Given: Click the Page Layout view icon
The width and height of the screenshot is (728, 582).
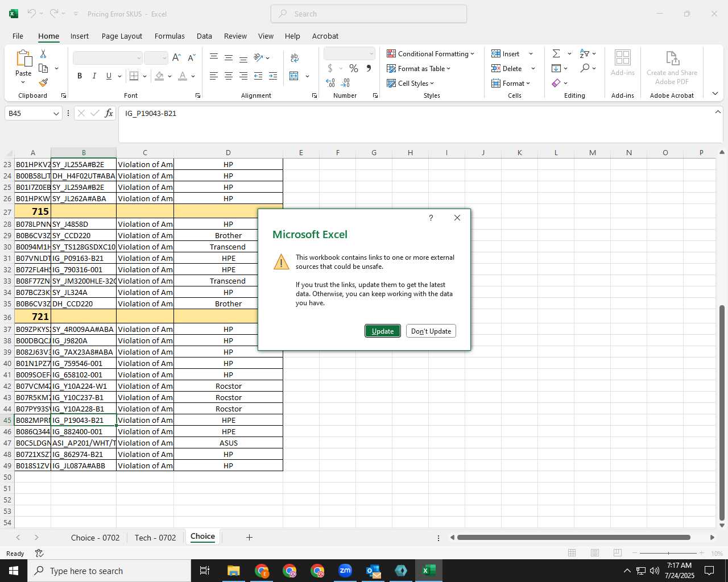Looking at the screenshot, I should pos(595,553).
